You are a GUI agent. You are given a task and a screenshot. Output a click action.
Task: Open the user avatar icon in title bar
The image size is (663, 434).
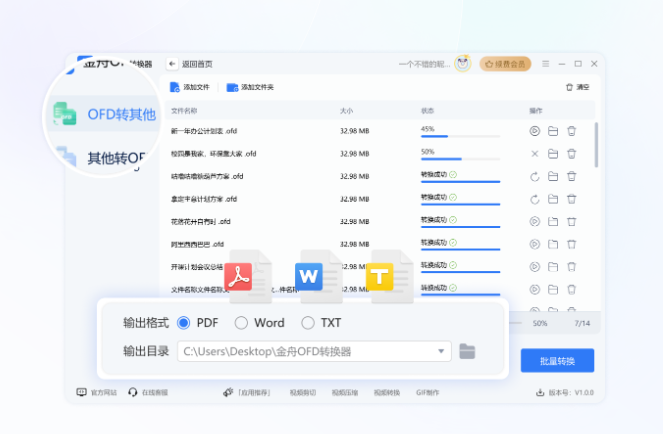point(463,63)
